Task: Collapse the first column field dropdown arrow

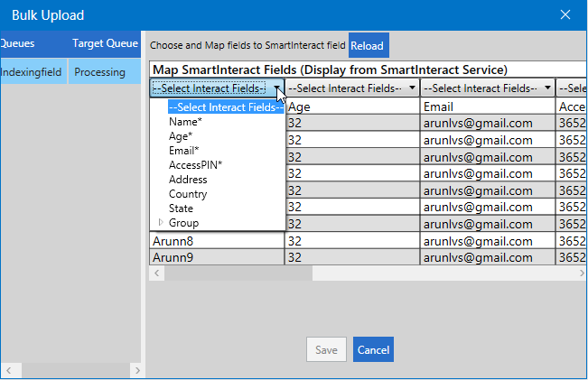Action: [x=276, y=88]
